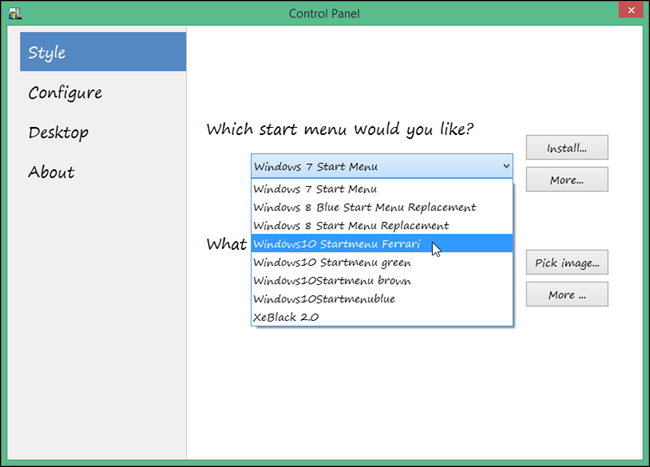Close the Control Panel window

[x=631, y=10]
